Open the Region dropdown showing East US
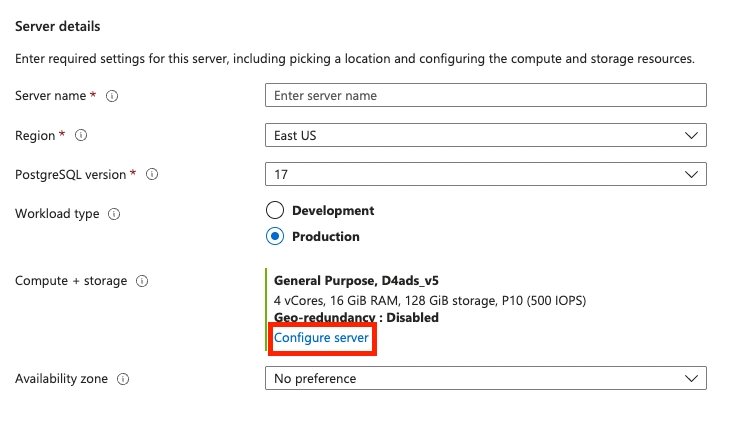This screenshot has width=735, height=424. click(485, 135)
